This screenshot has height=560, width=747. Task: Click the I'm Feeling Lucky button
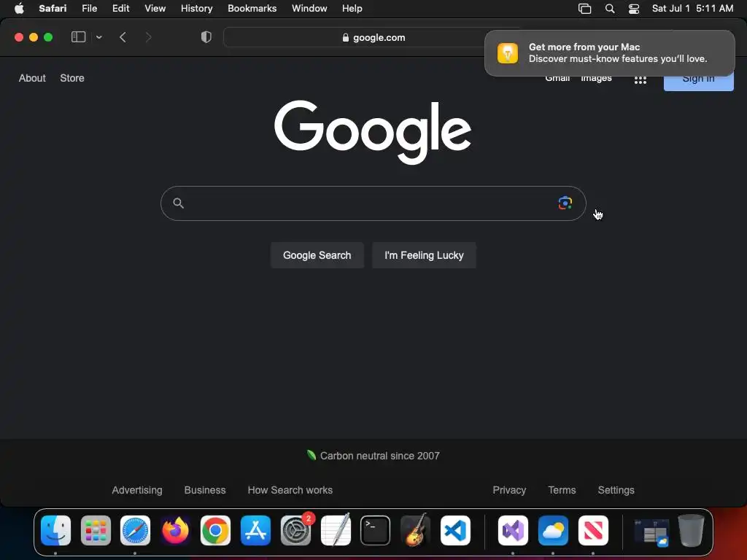click(x=424, y=255)
